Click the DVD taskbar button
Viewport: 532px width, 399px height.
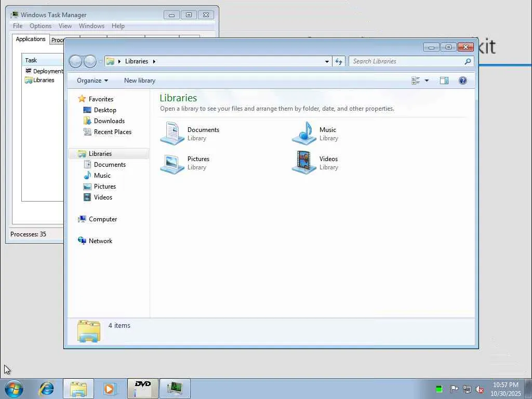[x=142, y=389]
